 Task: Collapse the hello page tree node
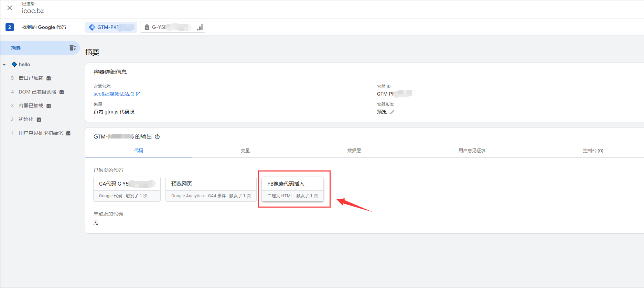4,65
